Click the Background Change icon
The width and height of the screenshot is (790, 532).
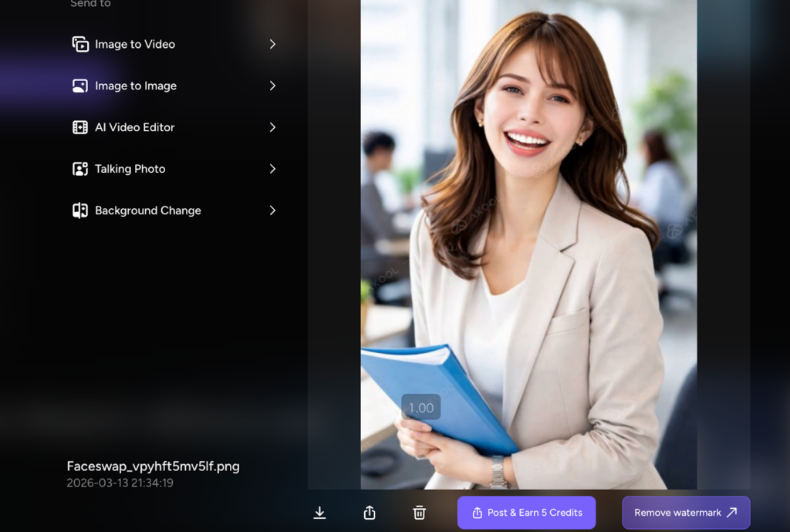[80, 211]
